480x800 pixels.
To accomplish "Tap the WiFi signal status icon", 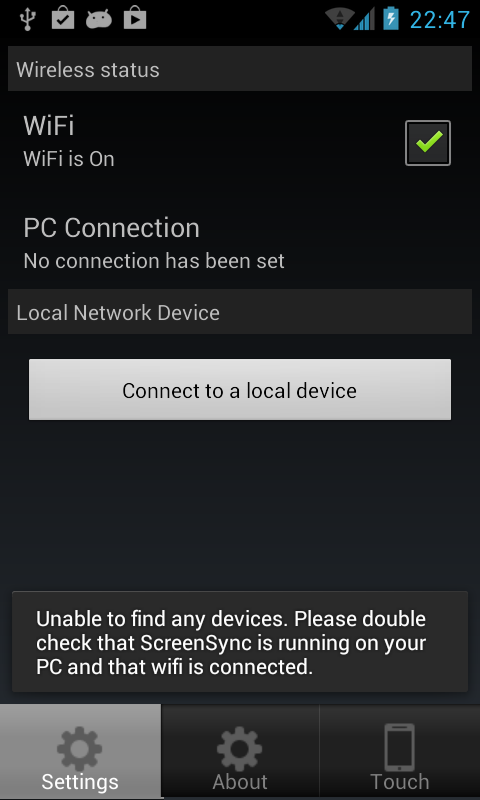I will point(339,19).
